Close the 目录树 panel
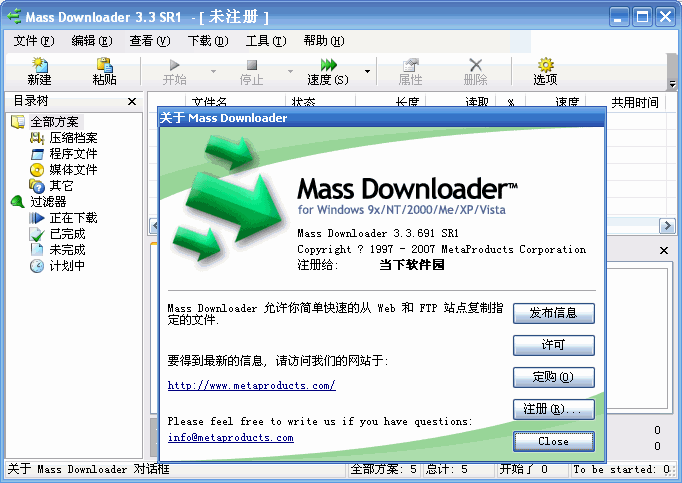This screenshot has height=483, width=682. [132, 101]
